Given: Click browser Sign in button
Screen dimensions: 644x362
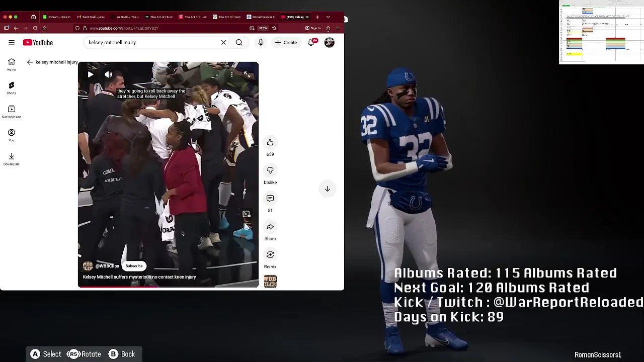Looking at the screenshot, I should 313,28.
